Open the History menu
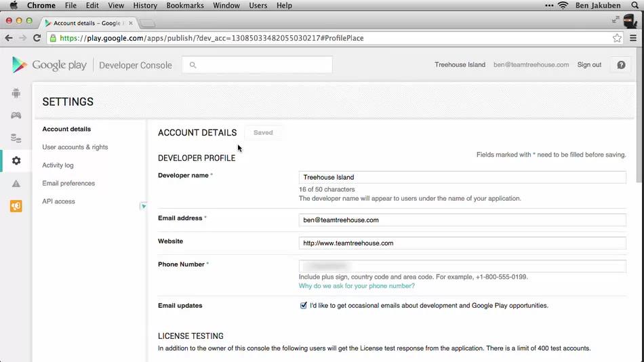This screenshot has width=644, height=362. click(145, 5)
